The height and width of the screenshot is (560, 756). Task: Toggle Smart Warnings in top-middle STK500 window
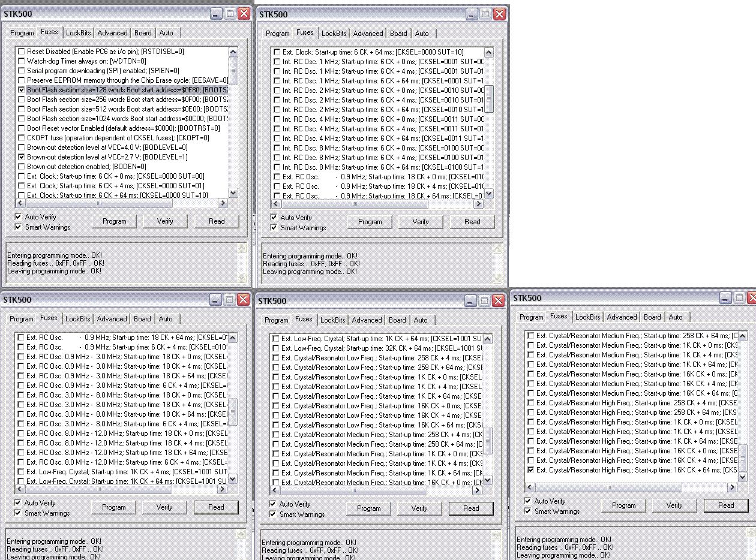click(x=274, y=228)
